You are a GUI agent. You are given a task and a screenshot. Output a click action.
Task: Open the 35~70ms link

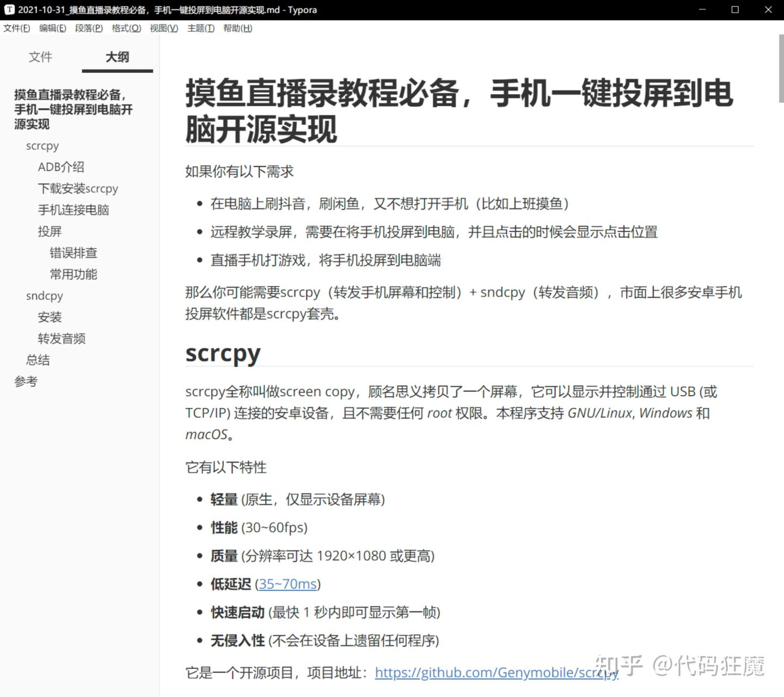point(287,584)
